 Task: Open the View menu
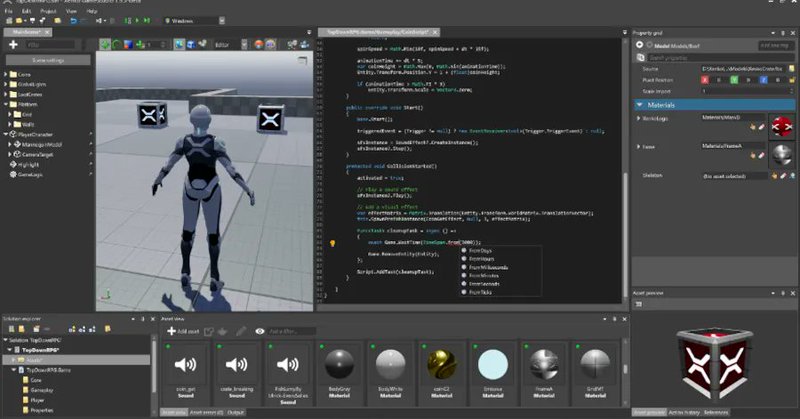(71, 11)
